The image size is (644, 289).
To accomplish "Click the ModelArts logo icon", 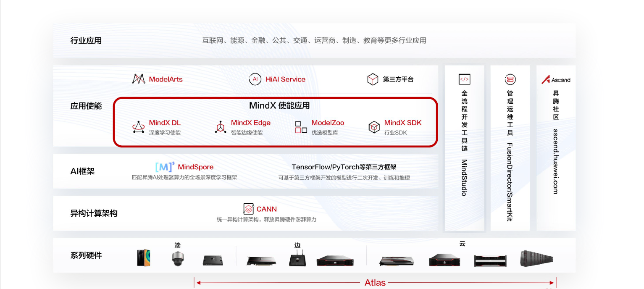I will point(139,79).
